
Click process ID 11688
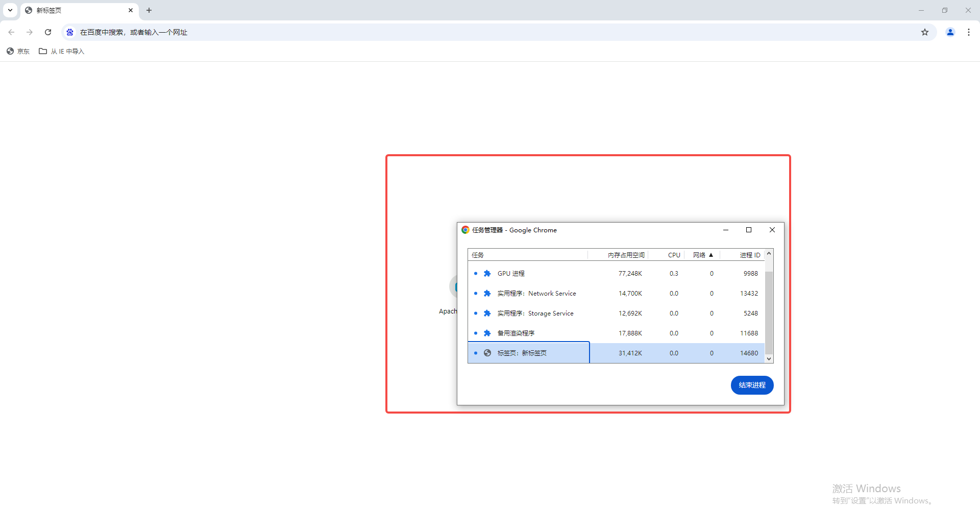point(749,333)
